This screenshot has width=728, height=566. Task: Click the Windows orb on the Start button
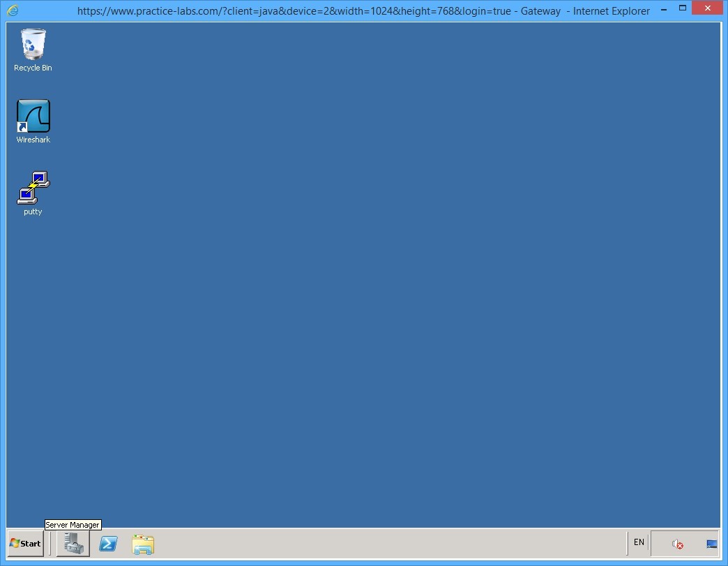click(15, 544)
